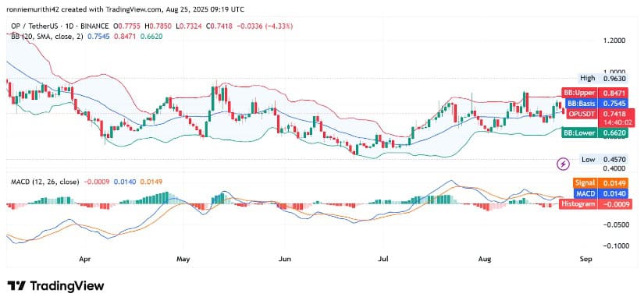Open the BB (20, SMA, close, 2) legend
The height and width of the screenshot is (304, 644).
(x=46, y=37)
